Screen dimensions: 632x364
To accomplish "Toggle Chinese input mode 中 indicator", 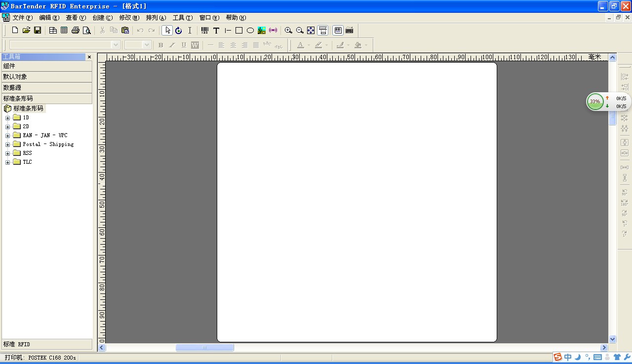I will [568, 357].
